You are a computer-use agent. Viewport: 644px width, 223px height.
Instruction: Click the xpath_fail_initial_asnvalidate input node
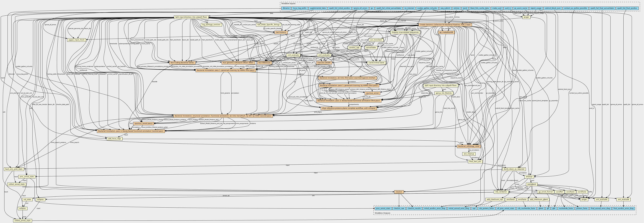pyautogui.click(x=388, y=8)
